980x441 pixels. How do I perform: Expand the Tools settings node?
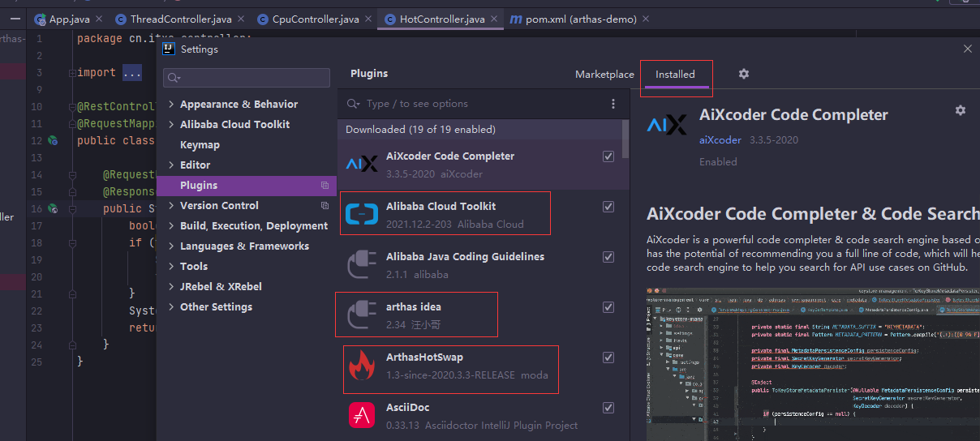point(171,267)
